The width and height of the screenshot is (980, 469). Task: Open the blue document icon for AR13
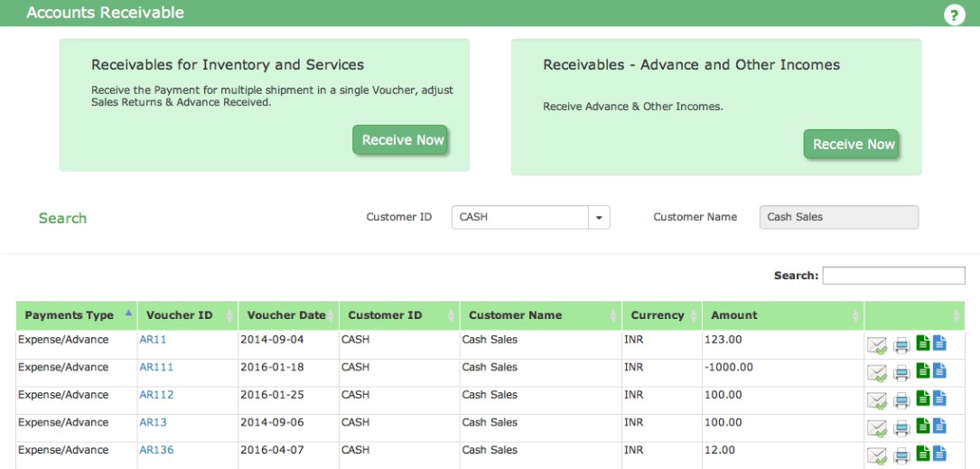click(939, 426)
